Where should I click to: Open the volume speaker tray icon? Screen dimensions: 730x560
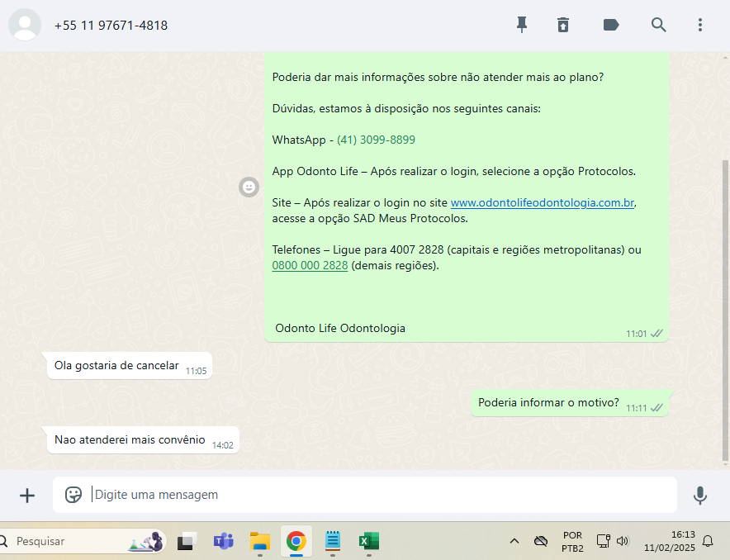(623, 541)
